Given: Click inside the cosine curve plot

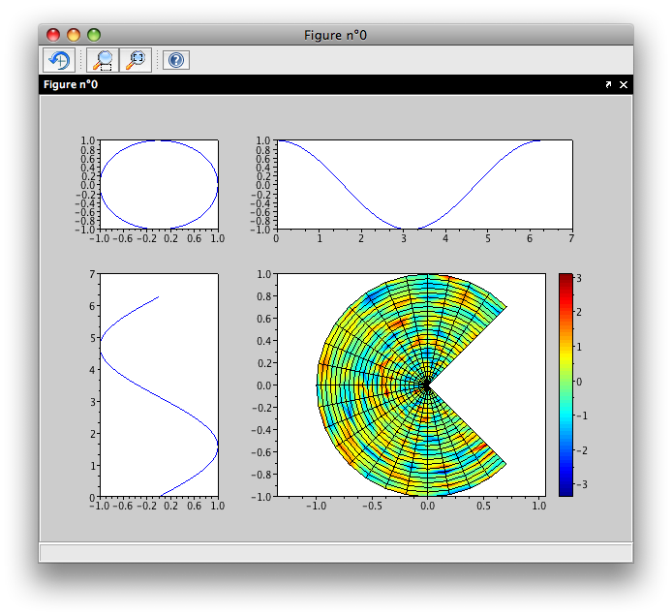Looking at the screenshot, I should click(423, 185).
